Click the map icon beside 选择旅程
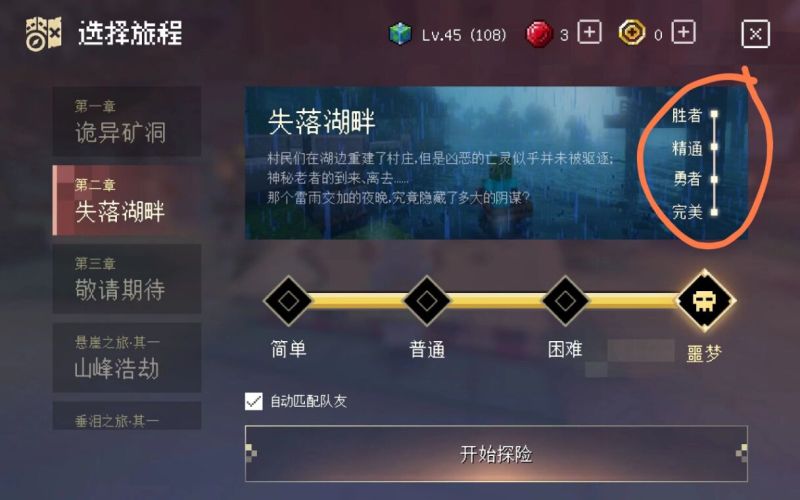This screenshot has width=800, height=500. coord(44,34)
